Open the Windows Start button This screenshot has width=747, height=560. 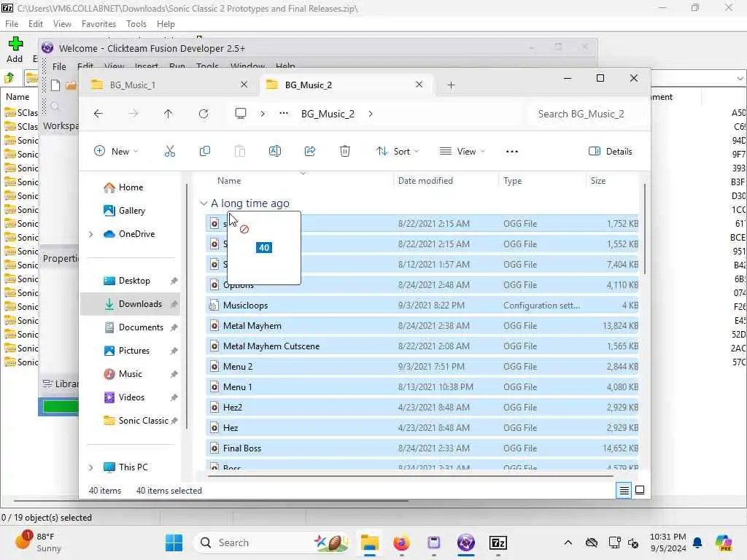tap(174, 542)
